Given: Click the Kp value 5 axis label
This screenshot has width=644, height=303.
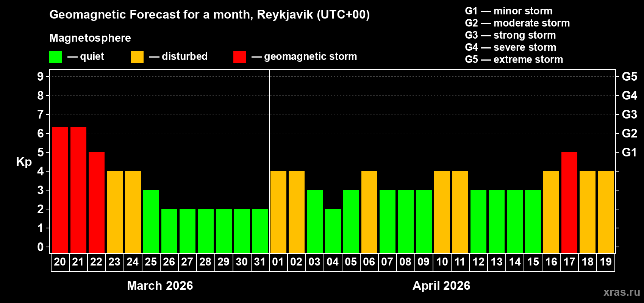Looking at the screenshot, I should tap(41, 152).
